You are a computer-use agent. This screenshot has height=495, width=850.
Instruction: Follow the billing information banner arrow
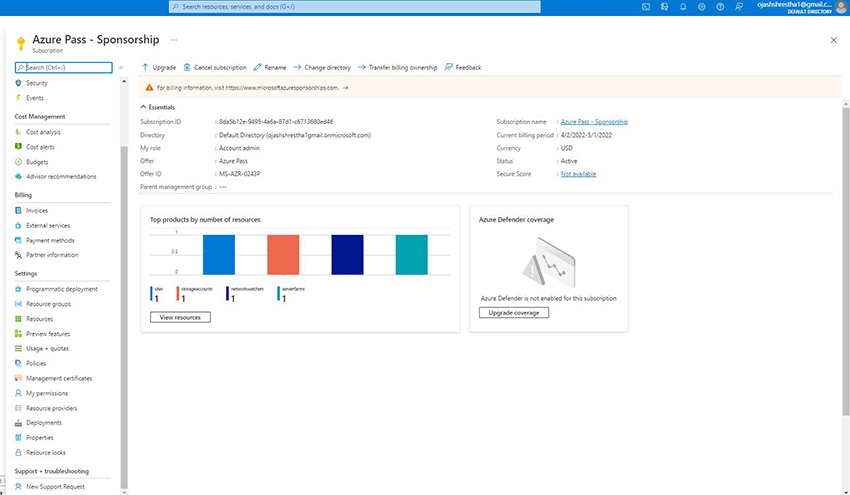point(345,87)
